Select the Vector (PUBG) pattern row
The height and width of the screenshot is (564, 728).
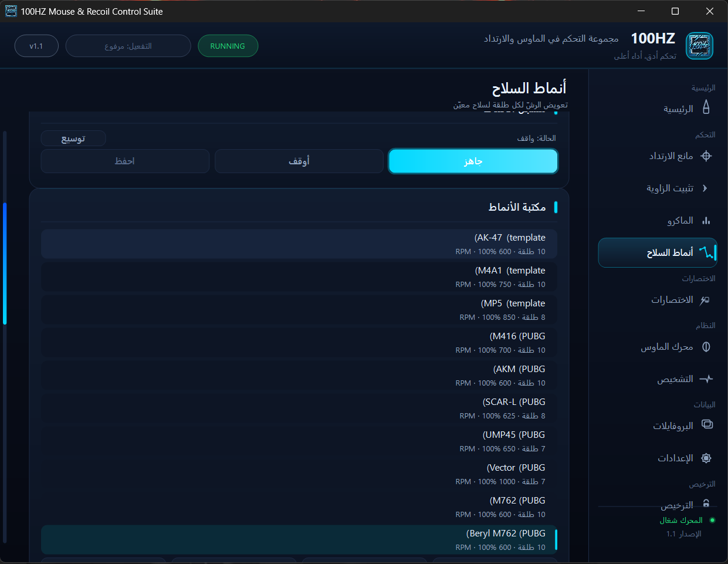299,474
